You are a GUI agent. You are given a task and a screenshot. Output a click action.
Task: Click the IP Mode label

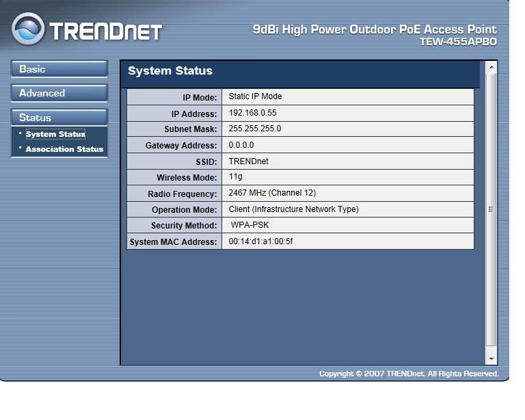pyautogui.click(x=200, y=97)
